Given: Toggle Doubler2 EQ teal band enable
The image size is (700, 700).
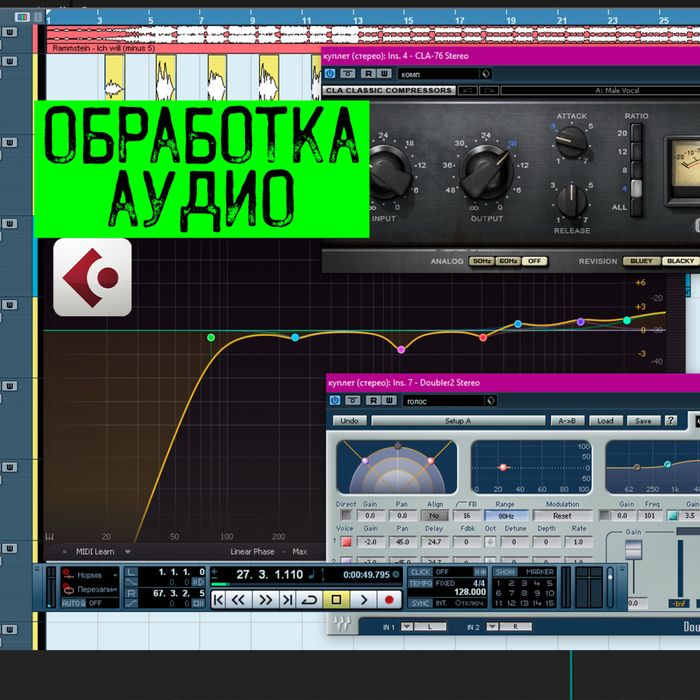Looking at the screenshot, I should click(672, 516).
